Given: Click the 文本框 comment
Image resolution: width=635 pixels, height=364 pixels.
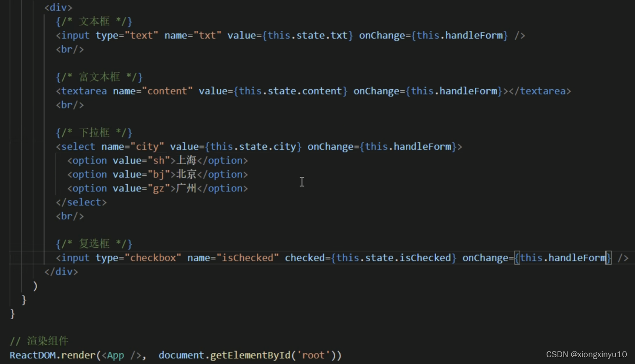Looking at the screenshot, I should pyautogui.click(x=95, y=21).
